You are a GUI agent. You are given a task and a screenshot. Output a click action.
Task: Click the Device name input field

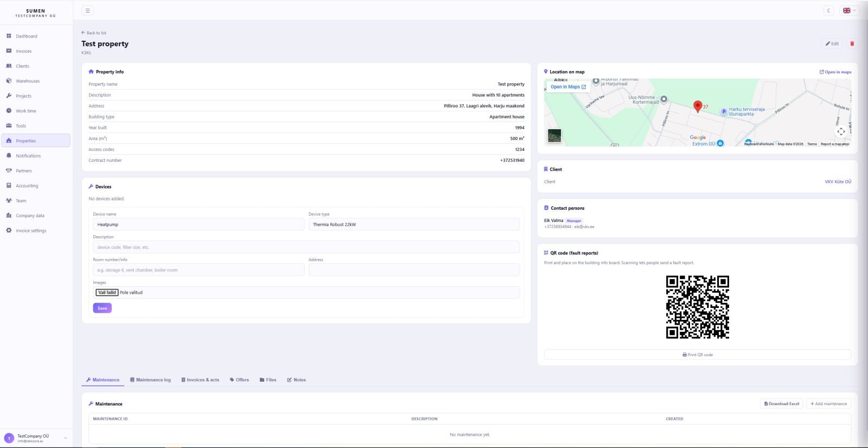[199, 224]
